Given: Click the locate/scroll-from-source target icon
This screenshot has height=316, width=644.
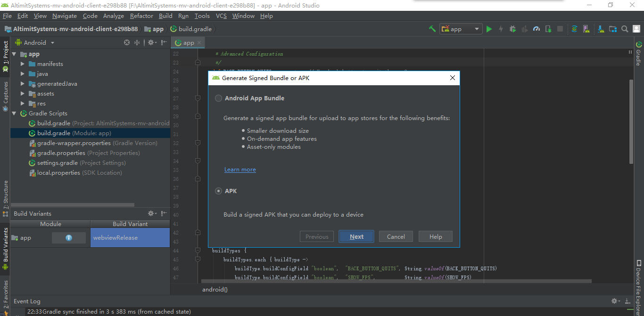Looking at the screenshot, I should point(126,42).
